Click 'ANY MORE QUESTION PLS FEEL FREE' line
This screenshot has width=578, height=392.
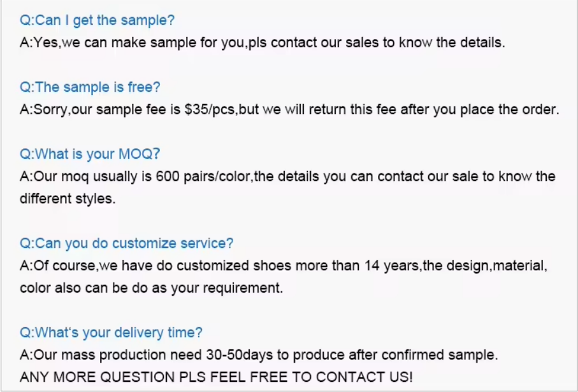tap(217, 377)
